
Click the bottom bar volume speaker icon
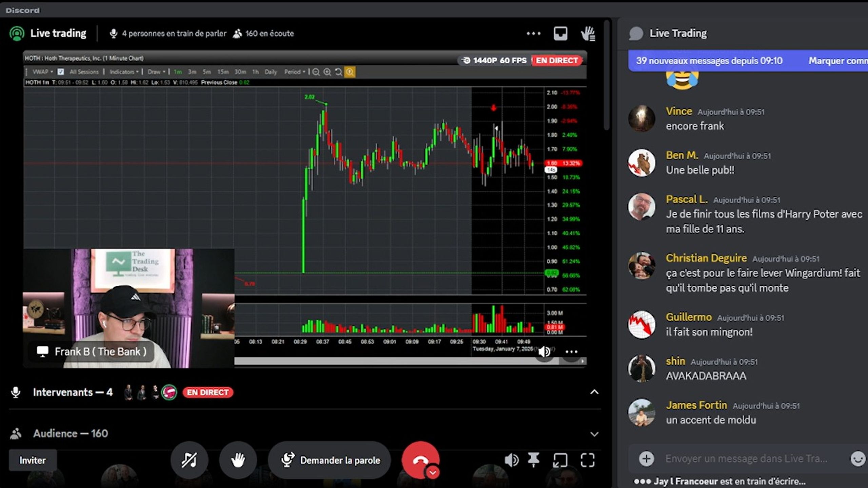pyautogui.click(x=511, y=460)
